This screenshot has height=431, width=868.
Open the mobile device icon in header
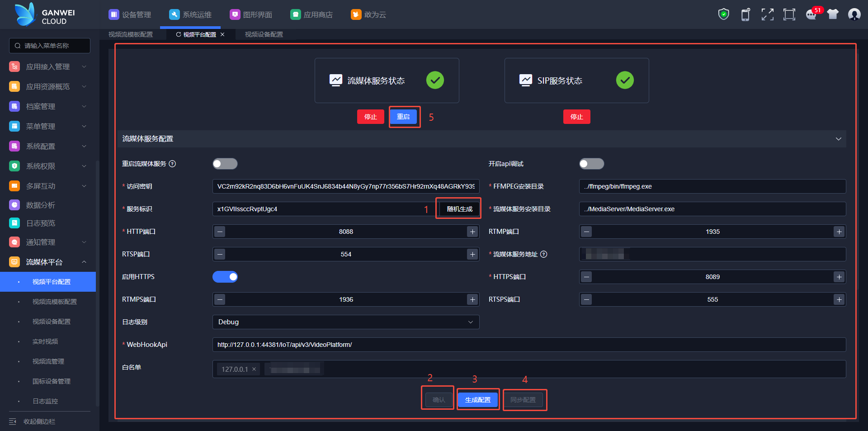pos(745,14)
